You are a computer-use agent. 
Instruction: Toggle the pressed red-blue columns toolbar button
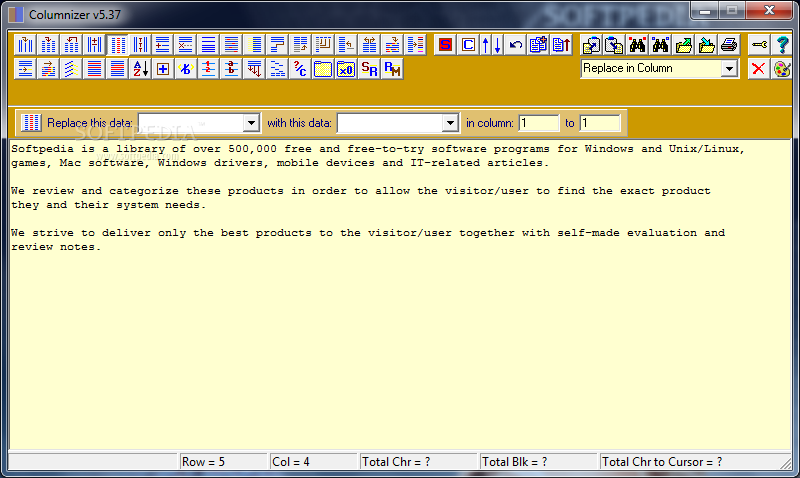tap(118, 45)
